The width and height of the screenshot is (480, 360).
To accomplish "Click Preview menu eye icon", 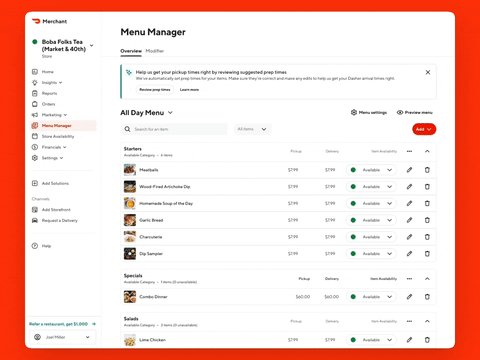I will pos(415,113).
